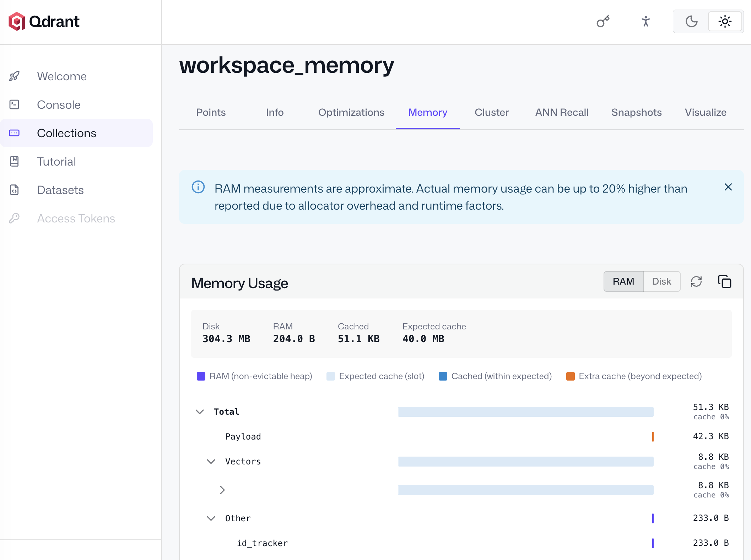
Task: Click Expected cache slot legend swatch
Action: pyautogui.click(x=331, y=376)
